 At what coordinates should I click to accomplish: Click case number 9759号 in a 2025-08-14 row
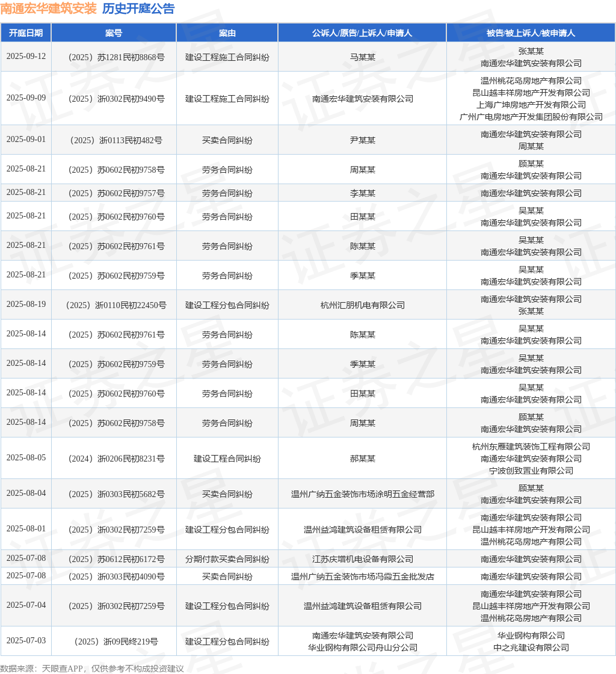click(117, 364)
